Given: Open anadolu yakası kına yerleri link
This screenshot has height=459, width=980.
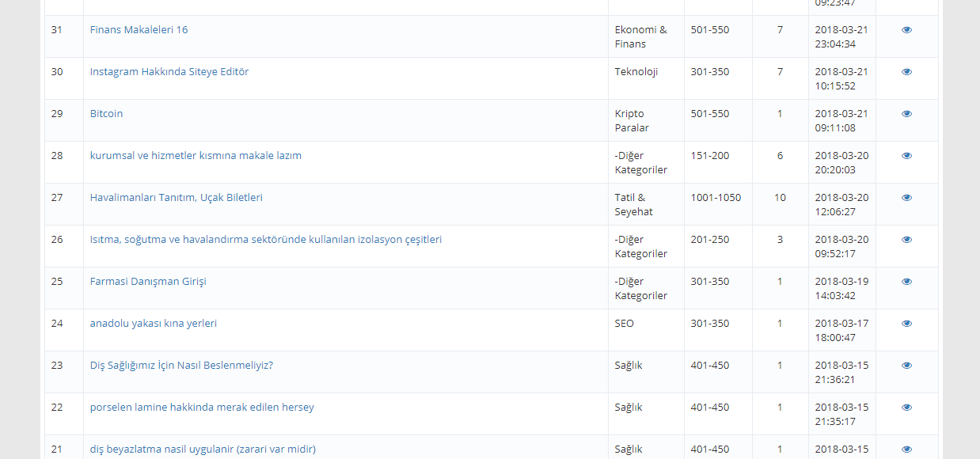Looking at the screenshot, I should pos(153,324).
